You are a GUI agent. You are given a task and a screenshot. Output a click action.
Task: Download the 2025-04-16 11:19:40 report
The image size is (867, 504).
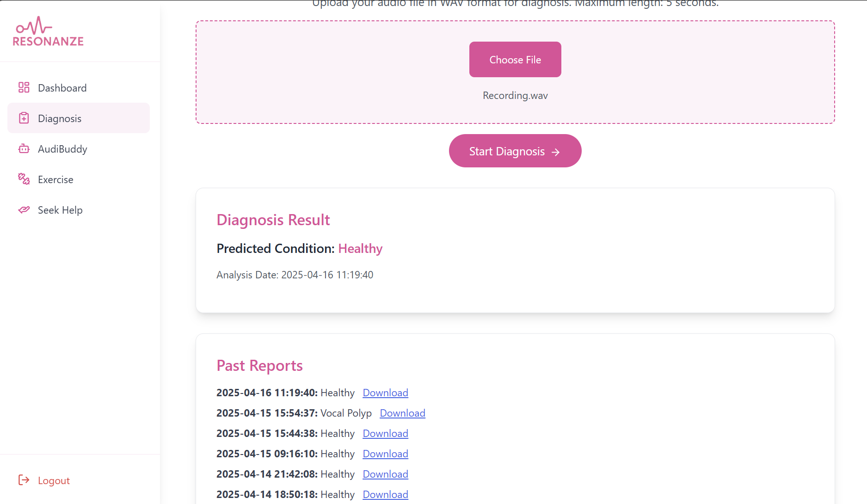coord(385,393)
